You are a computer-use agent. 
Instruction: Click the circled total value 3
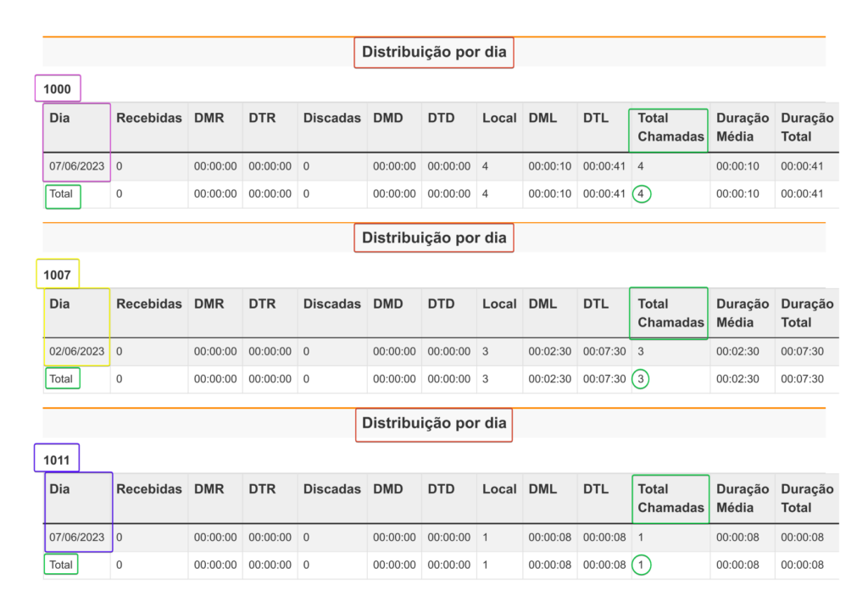(x=641, y=379)
